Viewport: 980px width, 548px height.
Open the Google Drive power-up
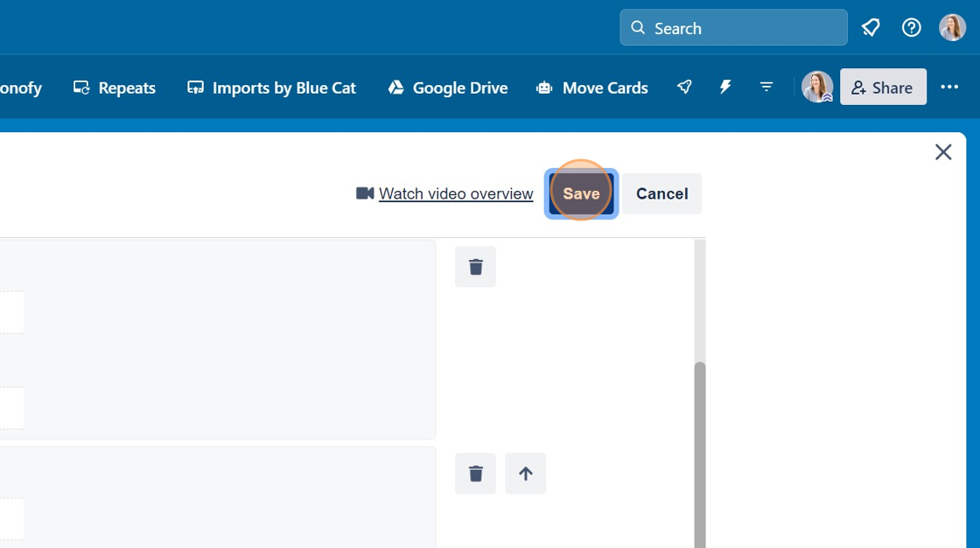tap(447, 88)
